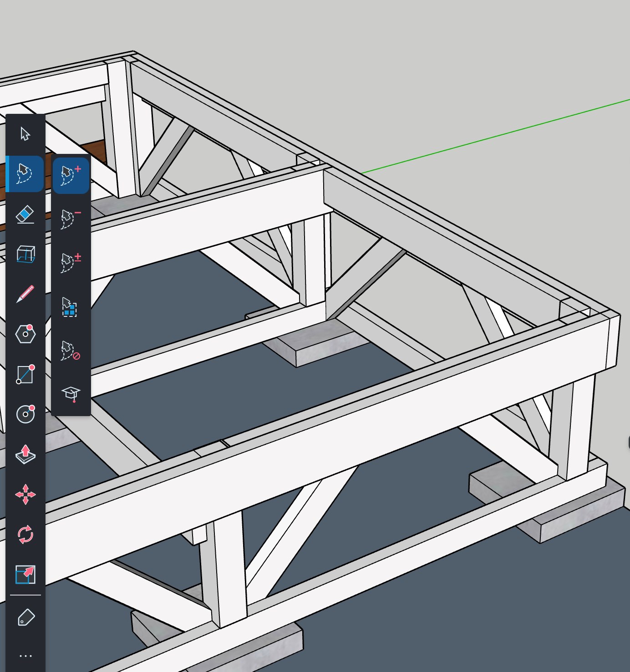The height and width of the screenshot is (672, 630).
Task: Choose the Lasso subtract-from-selection mode
Action: (x=71, y=219)
